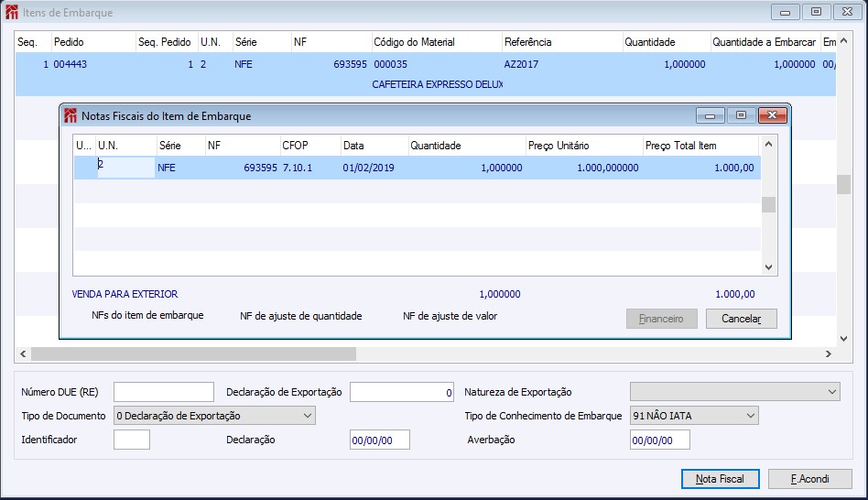Click the dialog grid vertical scrollbar thumb
The image size is (868, 500).
click(x=768, y=204)
